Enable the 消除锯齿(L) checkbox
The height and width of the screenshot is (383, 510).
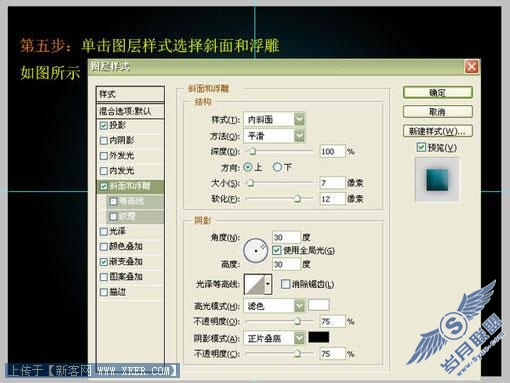[285, 284]
